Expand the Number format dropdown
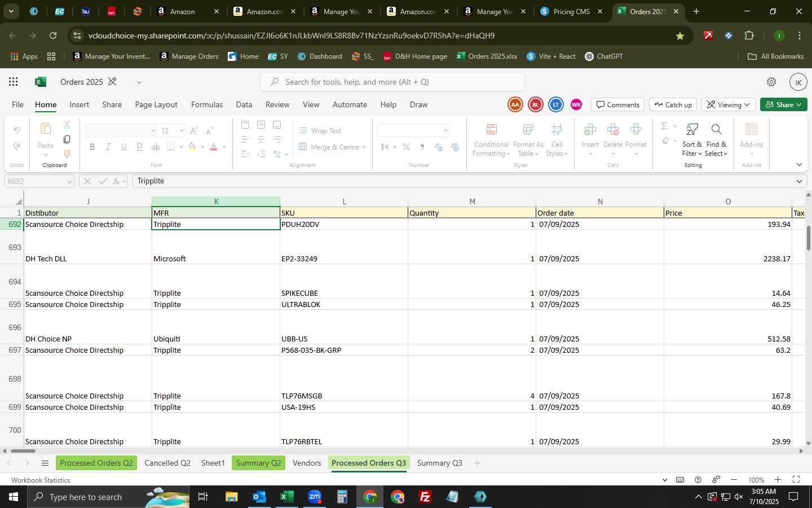Image resolution: width=812 pixels, height=508 pixels. [445, 130]
